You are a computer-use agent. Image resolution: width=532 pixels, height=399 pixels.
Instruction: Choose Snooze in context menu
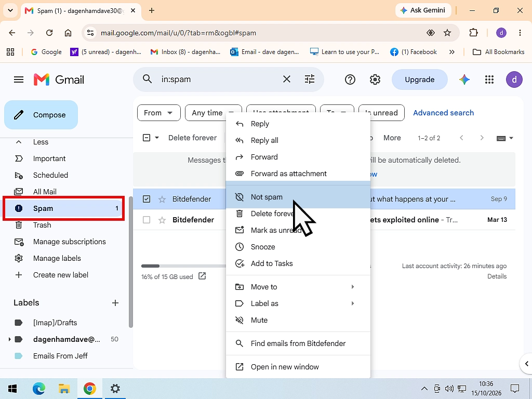pos(298,247)
